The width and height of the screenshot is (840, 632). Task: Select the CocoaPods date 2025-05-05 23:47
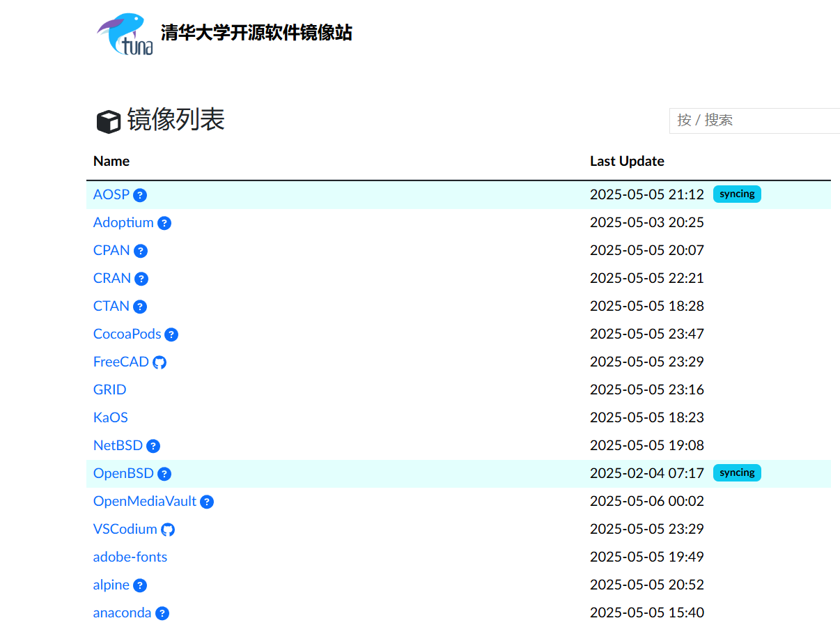point(647,334)
